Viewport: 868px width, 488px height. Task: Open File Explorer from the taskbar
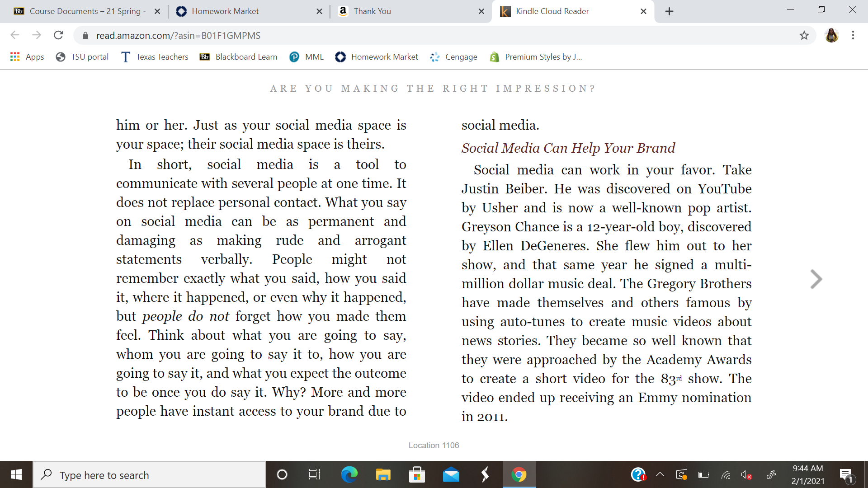coord(383,474)
